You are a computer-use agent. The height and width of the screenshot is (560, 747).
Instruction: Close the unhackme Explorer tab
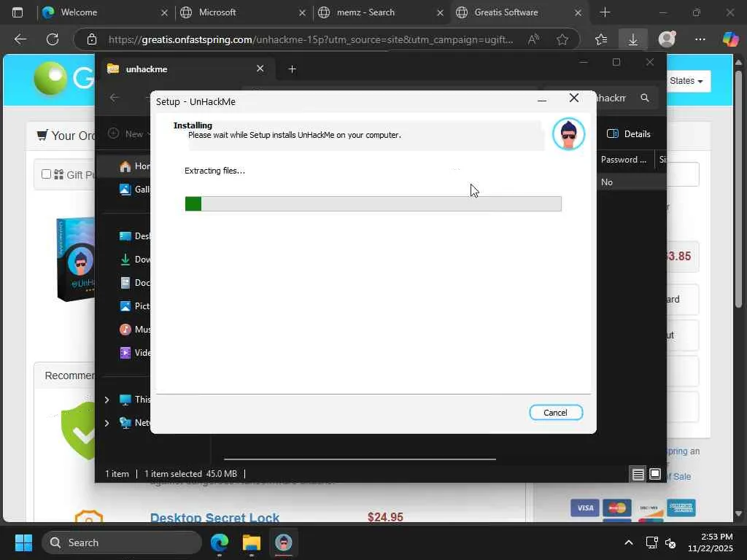tap(260, 69)
